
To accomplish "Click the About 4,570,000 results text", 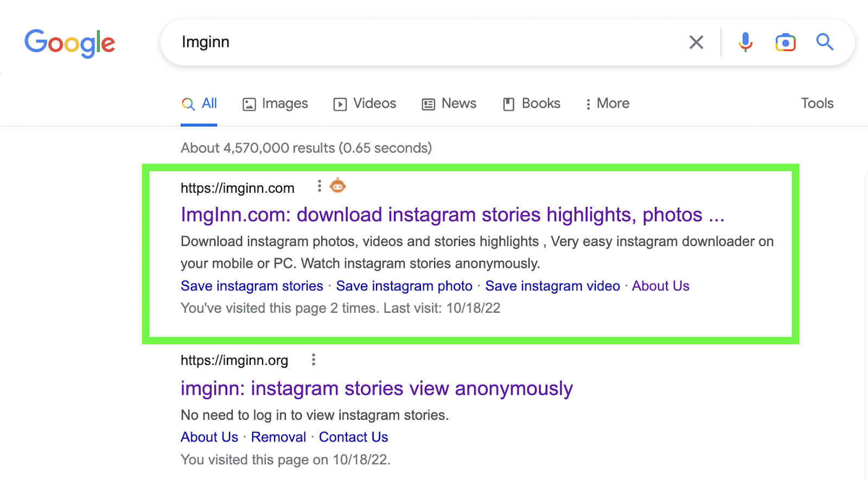I will click(306, 148).
